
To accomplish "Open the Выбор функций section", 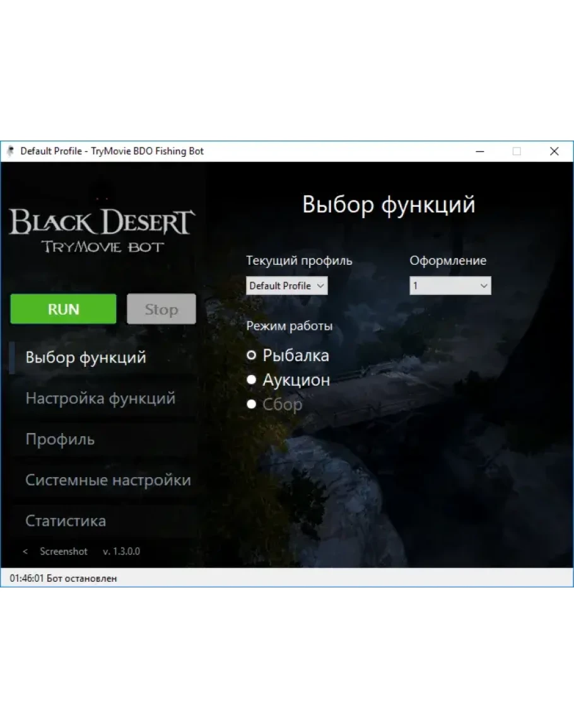I will [x=86, y=357].
